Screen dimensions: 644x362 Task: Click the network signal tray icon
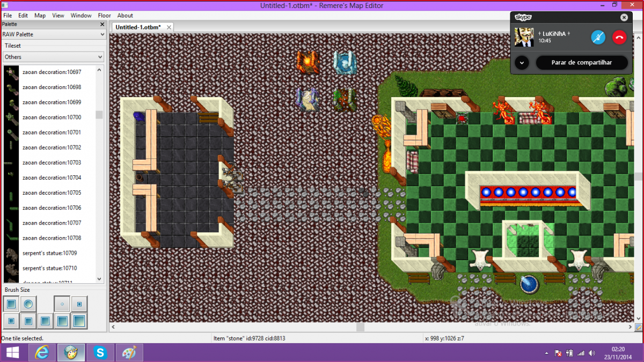[580, 353]
